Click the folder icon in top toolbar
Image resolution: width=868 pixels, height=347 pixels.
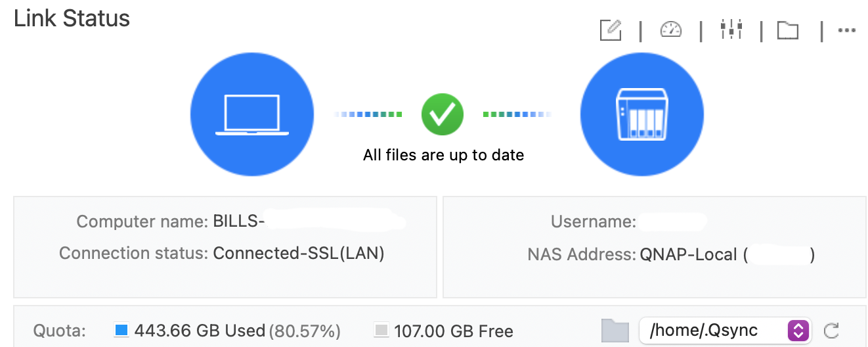coord(787,30)
